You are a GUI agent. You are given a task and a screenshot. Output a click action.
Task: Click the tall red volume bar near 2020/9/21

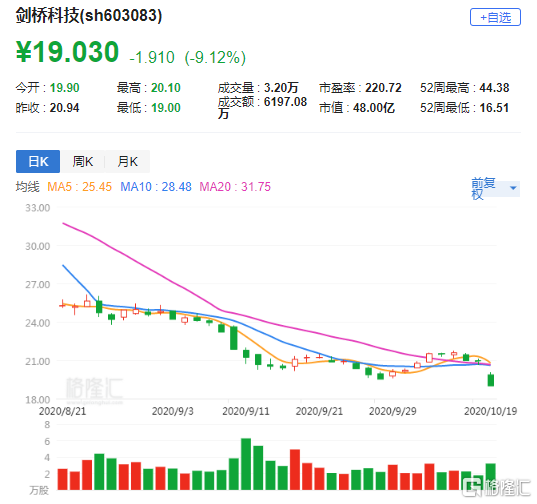295,469
